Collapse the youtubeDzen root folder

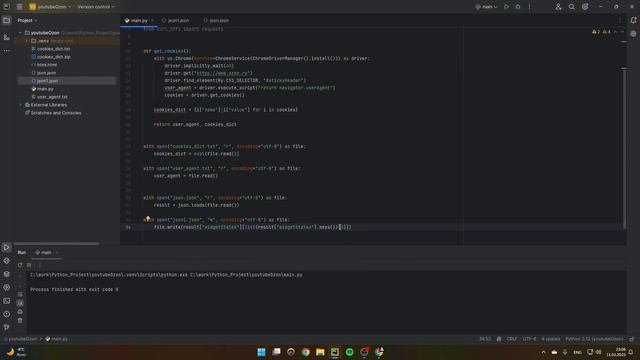click(20, 33)
